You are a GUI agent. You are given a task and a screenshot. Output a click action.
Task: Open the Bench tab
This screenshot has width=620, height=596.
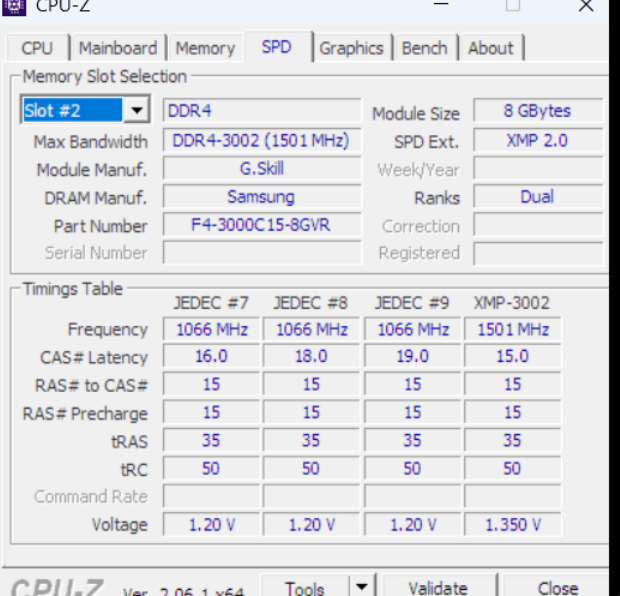click(424, 48)
